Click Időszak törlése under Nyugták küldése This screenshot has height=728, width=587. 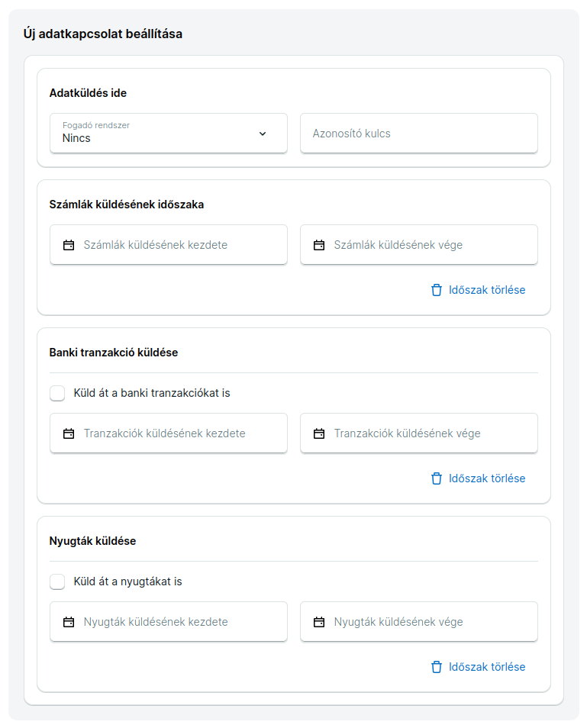coord(486,667)
